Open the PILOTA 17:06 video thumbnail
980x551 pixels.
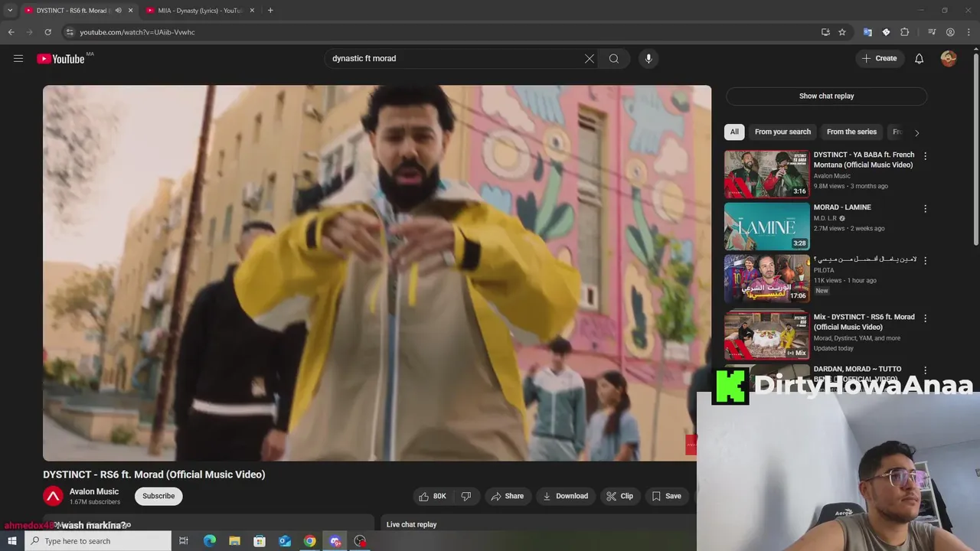pos(766,278)
